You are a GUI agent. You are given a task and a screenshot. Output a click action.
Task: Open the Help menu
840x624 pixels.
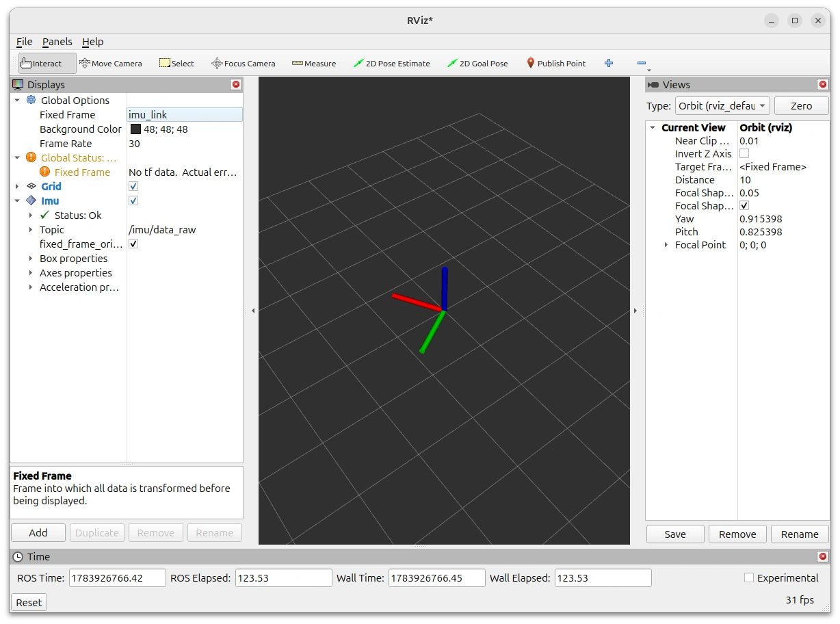[x=92, y=42]
